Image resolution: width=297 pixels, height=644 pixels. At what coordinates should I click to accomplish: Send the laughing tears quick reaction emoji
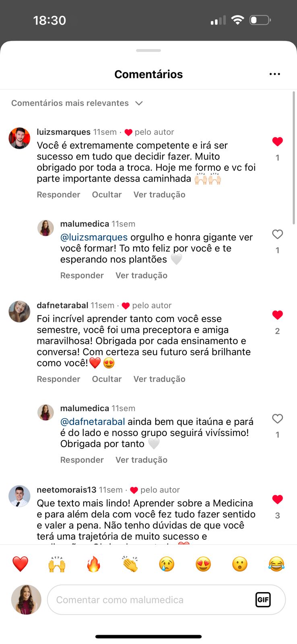(276, 564)
